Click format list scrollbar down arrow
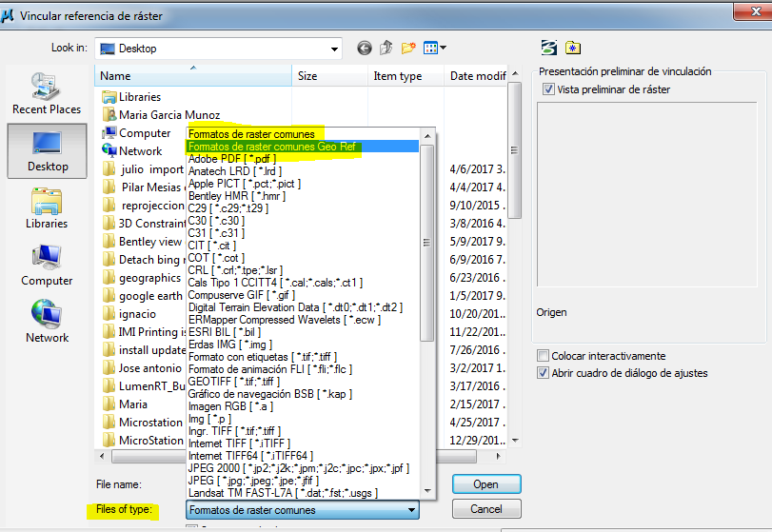 427,491
